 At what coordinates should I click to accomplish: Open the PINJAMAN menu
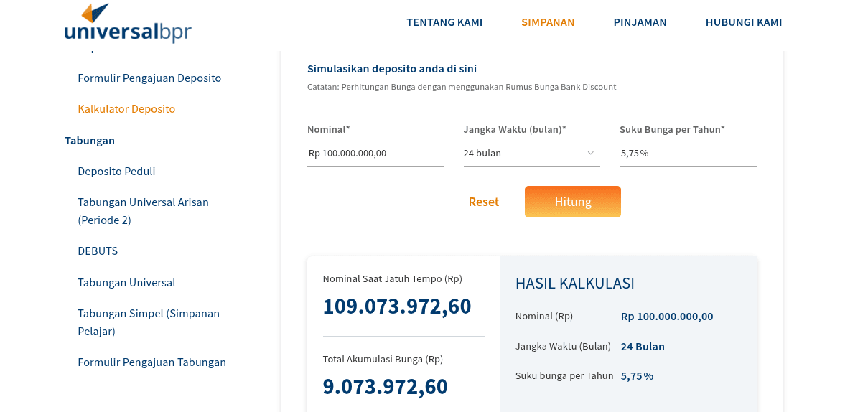[x=640, y=22]
